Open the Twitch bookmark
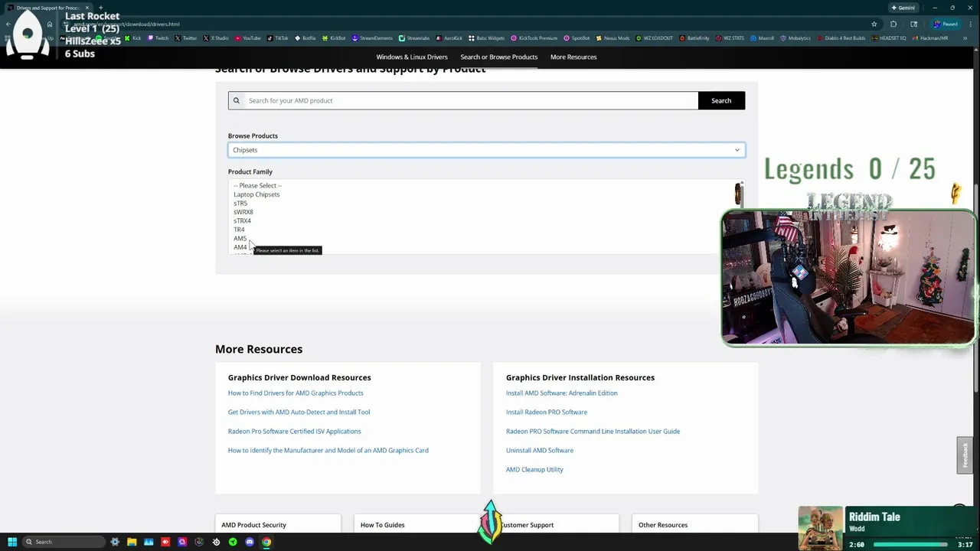The image size is (980, 551). pos(158,38)
